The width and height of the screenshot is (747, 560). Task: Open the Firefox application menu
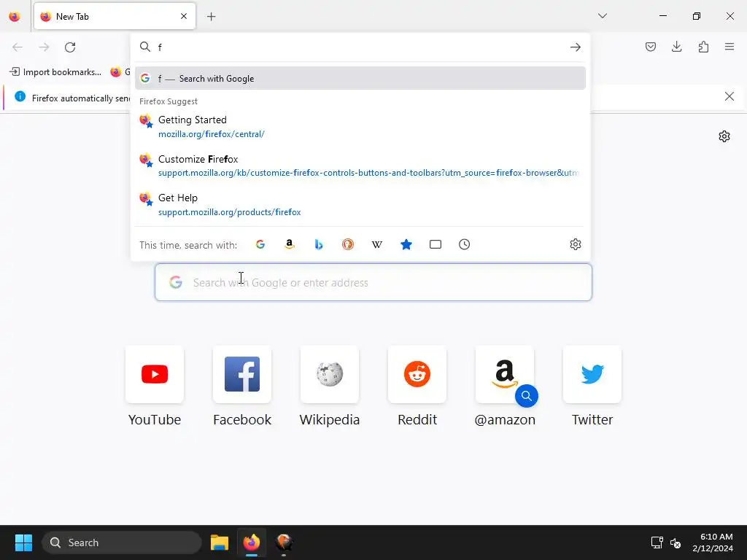click(x=729, y=47)
